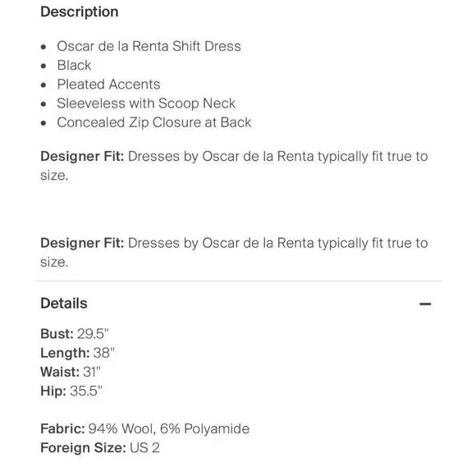Click the Details section heading
Screen dimensions: 476x476
point(64,304)
